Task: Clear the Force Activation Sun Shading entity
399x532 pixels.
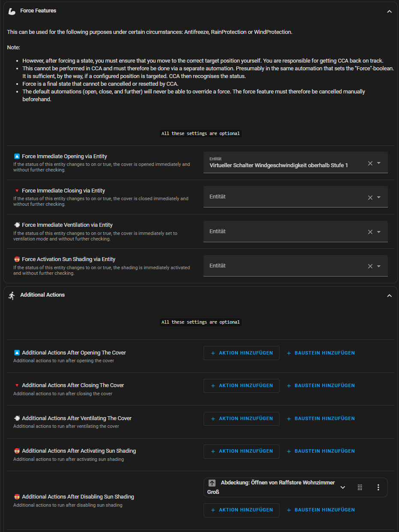Action: [370, 266]
